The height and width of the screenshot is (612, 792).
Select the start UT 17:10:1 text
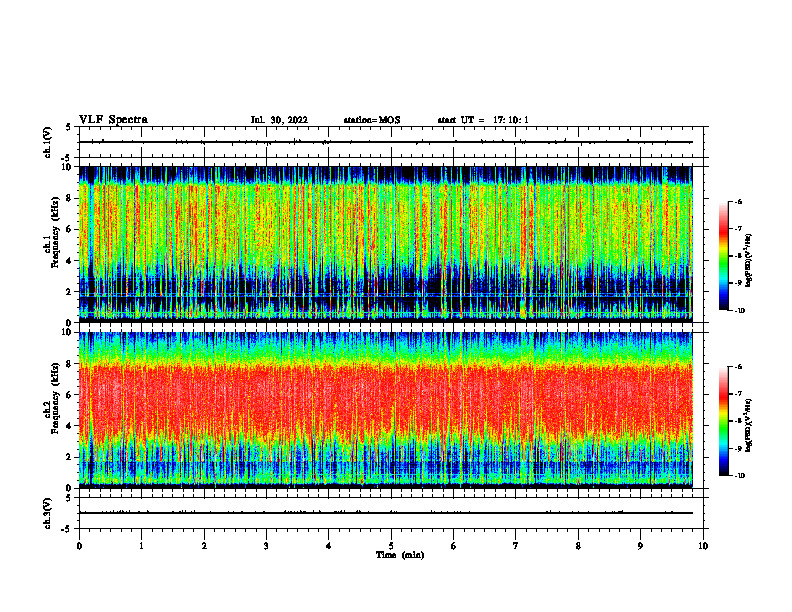point(483,120)
